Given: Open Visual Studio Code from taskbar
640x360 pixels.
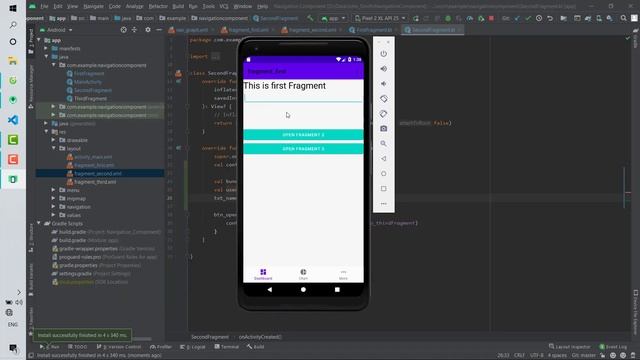Looking at the screenshot, I should pos(13,120).
